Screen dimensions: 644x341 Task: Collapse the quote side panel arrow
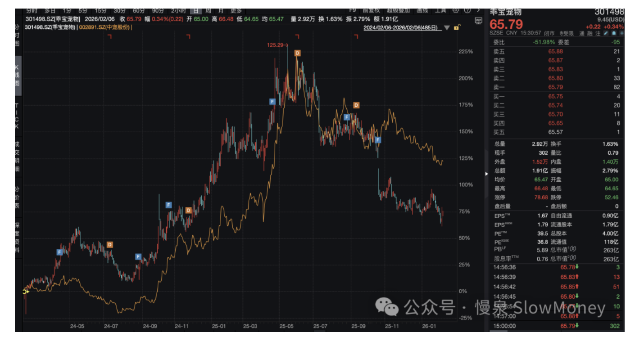point(485,174)
